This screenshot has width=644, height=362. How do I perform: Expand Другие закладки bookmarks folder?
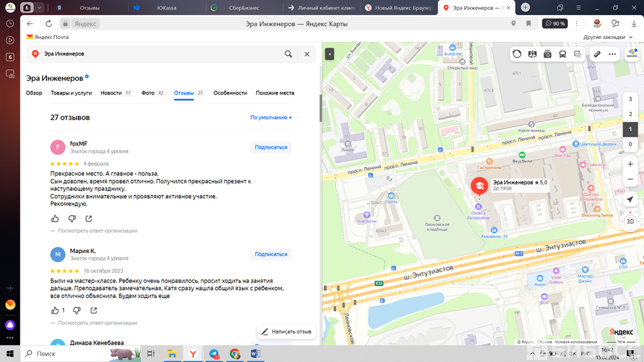pos(608,37)
